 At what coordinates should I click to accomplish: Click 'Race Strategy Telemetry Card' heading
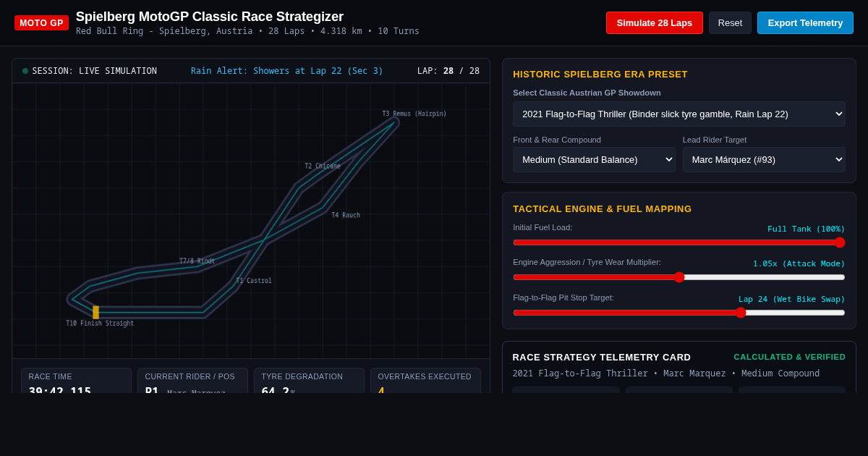602,357
